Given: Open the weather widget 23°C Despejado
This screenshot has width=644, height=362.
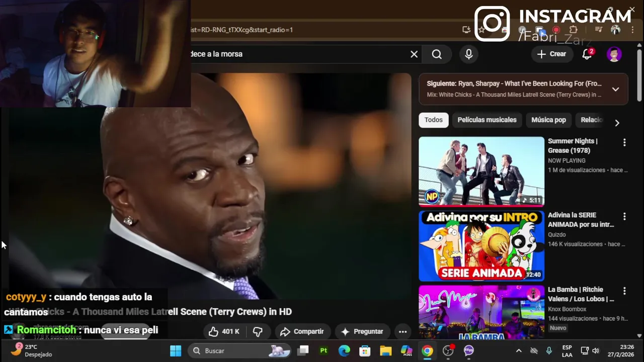Looking at the screenshot, I should (32, 351).
